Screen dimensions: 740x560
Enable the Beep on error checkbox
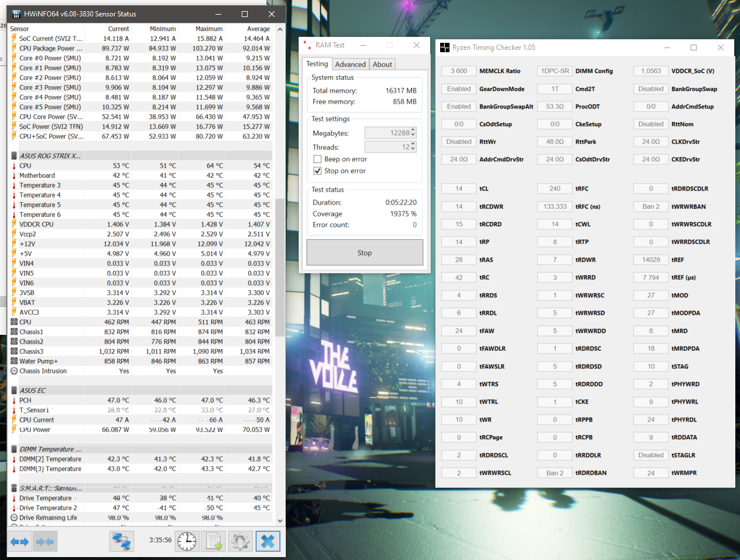click(317, 159)
